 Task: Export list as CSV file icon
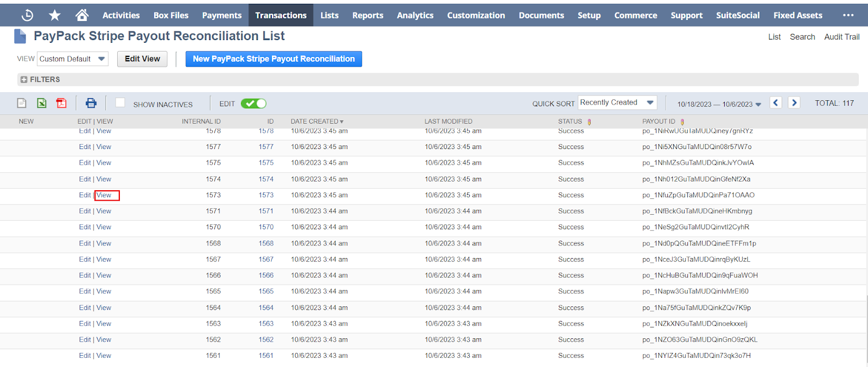22,103
